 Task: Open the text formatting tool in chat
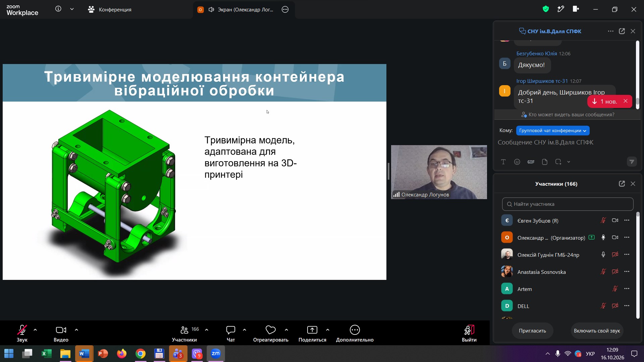(503, 162)
